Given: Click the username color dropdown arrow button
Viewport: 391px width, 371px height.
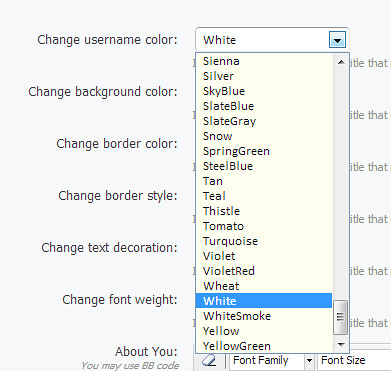Looking at the screenshot, I should (337, 40).
